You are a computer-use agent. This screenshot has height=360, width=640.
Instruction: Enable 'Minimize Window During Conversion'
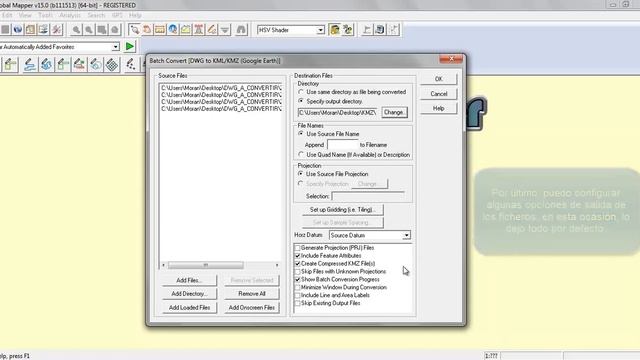298,287
